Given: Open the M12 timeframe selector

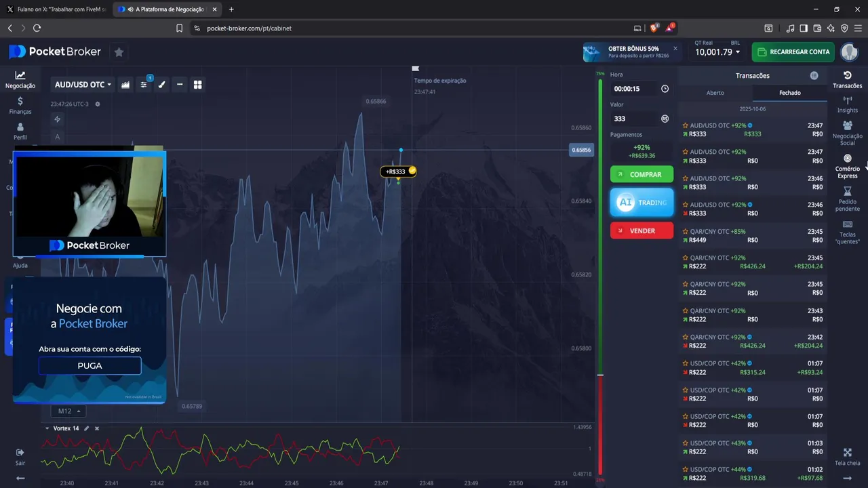Looking at the screenshot, I should (x=69, y=411).
